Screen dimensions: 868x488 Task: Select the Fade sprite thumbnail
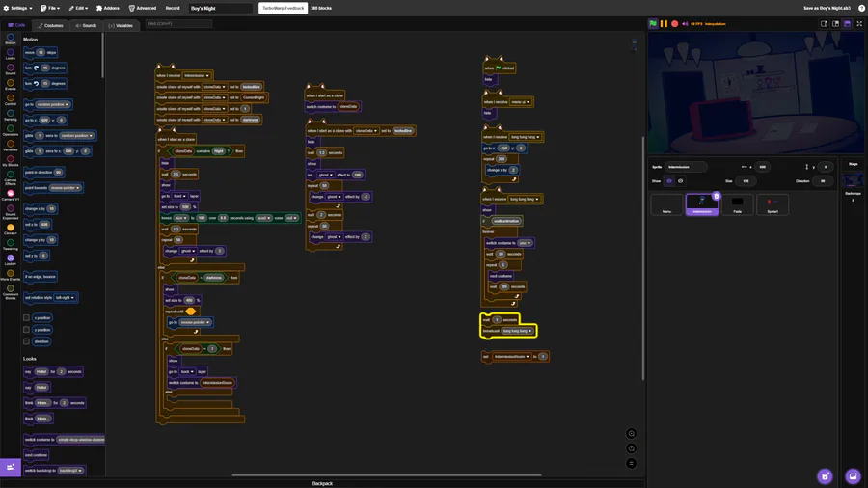coord(738,204)
